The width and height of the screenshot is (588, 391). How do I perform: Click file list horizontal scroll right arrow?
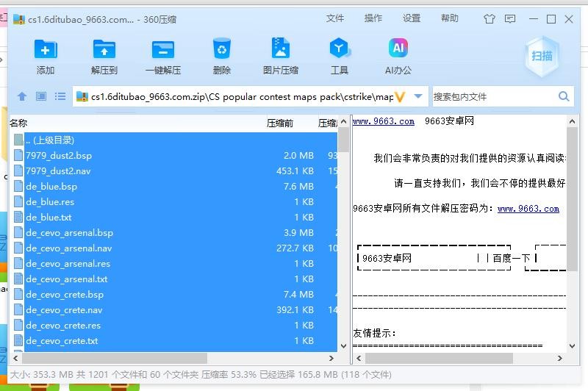tap(331, 358)
